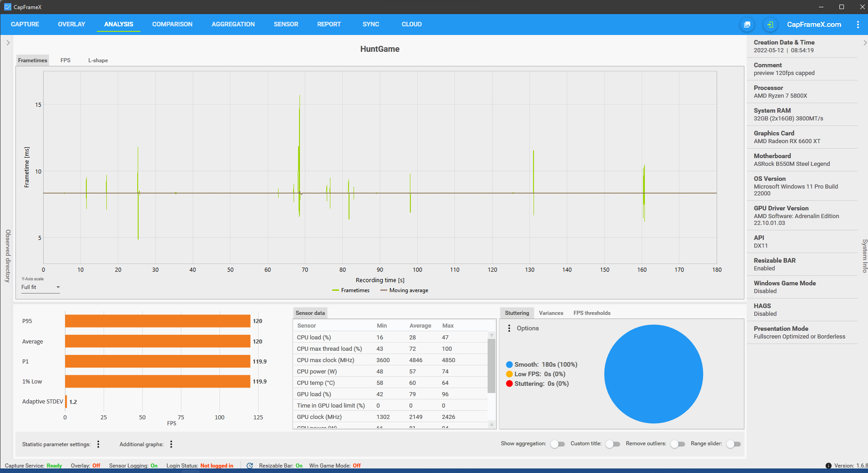Click the Adaptive STDEV bar
868x473 pixels.
tap(66, 402)
